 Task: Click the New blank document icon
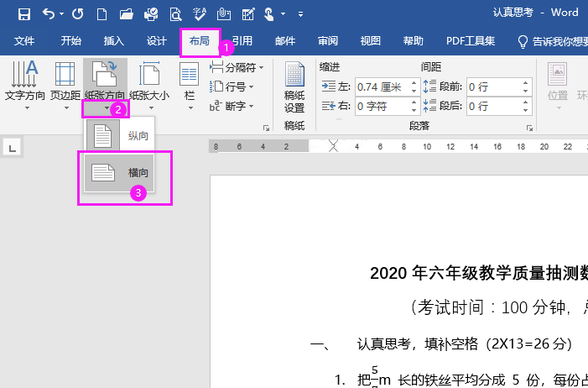pyautogui.click(x=101, y=13)
